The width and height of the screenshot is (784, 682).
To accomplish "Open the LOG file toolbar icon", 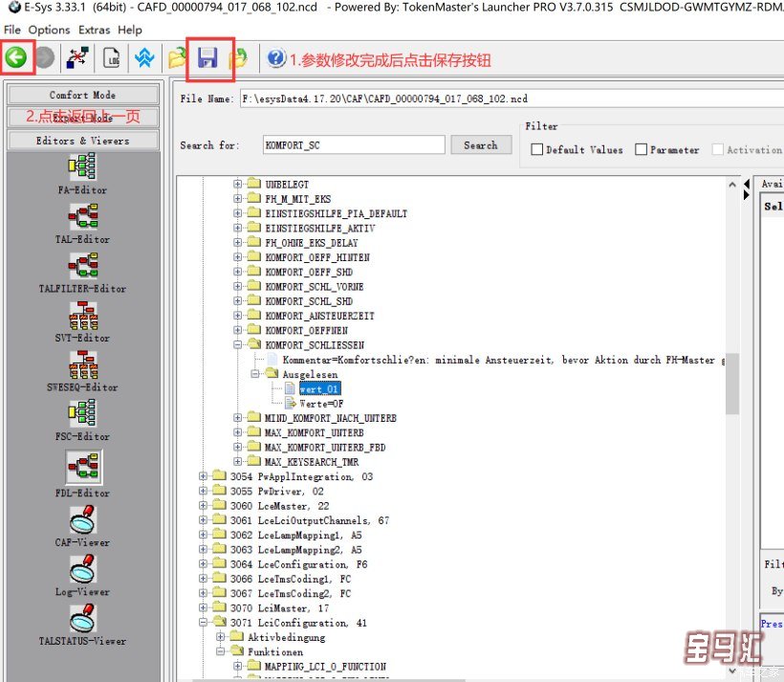I will (x=112, y=58).
